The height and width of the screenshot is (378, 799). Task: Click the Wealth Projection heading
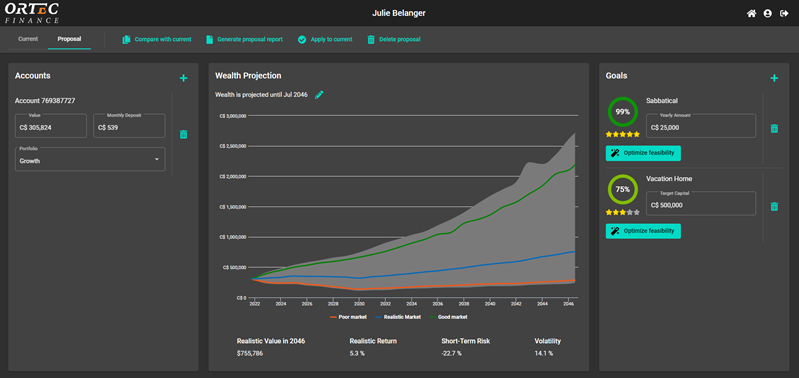[x=248, y=75]
